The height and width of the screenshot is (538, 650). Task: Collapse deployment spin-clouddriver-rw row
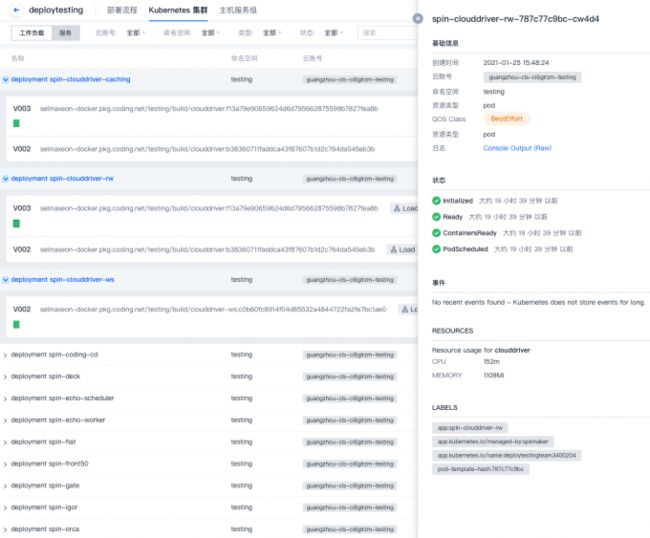[5, 179]
